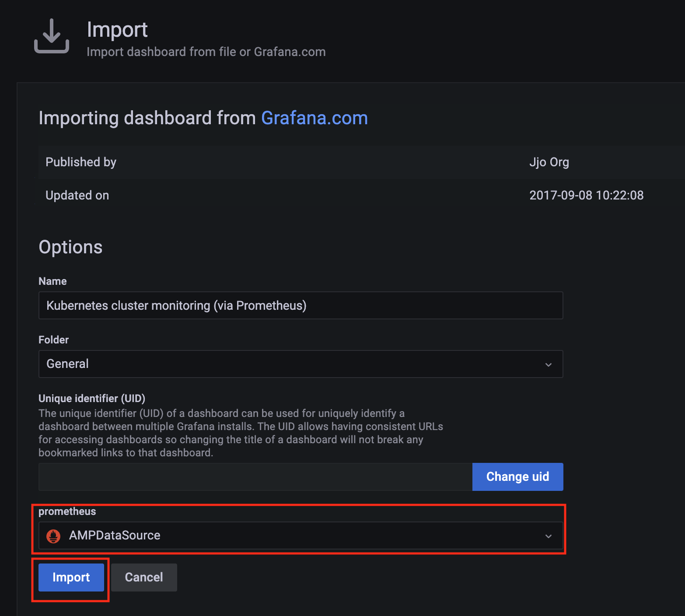Screen dimensions: 685x616
Task: Expand the chevron on the Folder selector
Action: (548, 364)
